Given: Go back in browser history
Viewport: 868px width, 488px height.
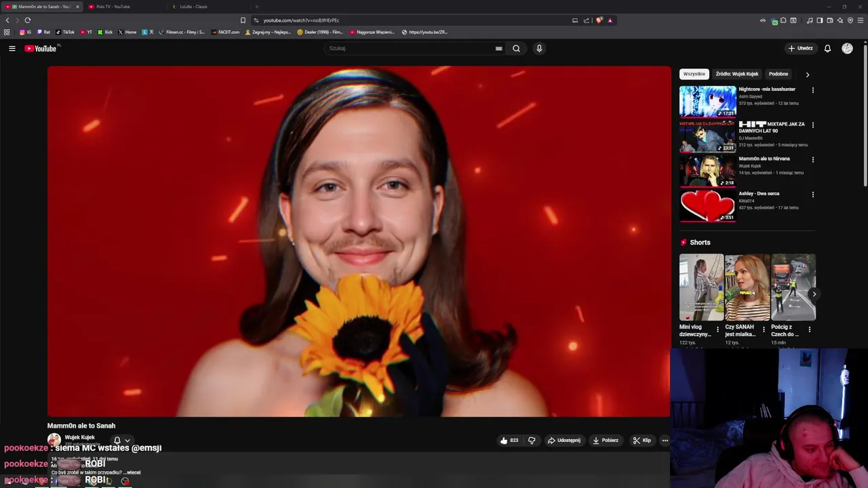Looking at the screenshot, I should point(7,20).
